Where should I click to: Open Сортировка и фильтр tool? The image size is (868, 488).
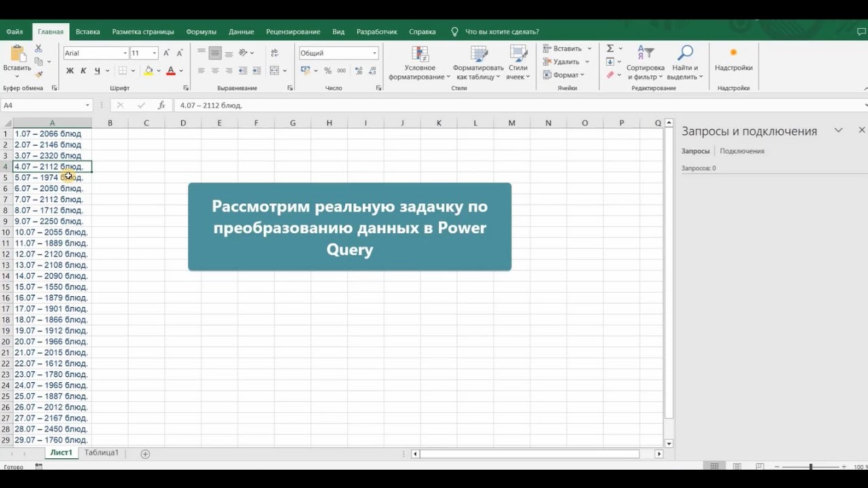pos(645,63)
